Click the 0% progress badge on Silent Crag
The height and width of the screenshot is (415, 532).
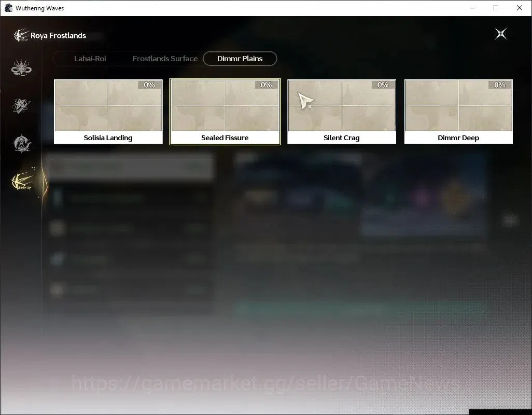click(383, 85)
